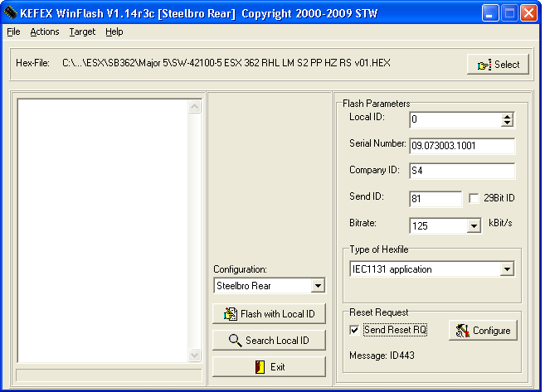545x392 pixels.
Task: Enable the 29Bit ID checkbox
Action: pyautogui.click(x=474, y=198)
